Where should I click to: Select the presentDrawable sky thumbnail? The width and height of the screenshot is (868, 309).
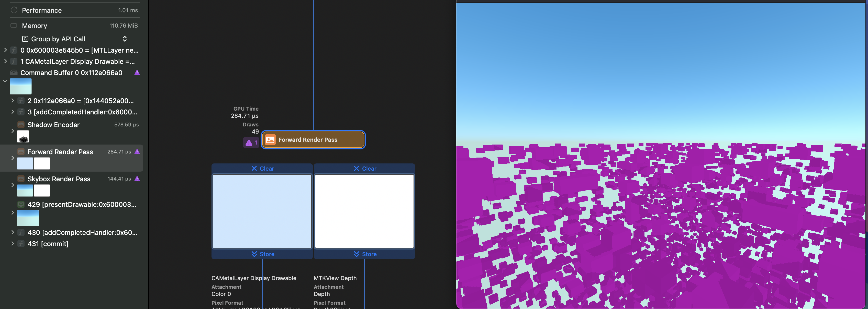[28, 218]
